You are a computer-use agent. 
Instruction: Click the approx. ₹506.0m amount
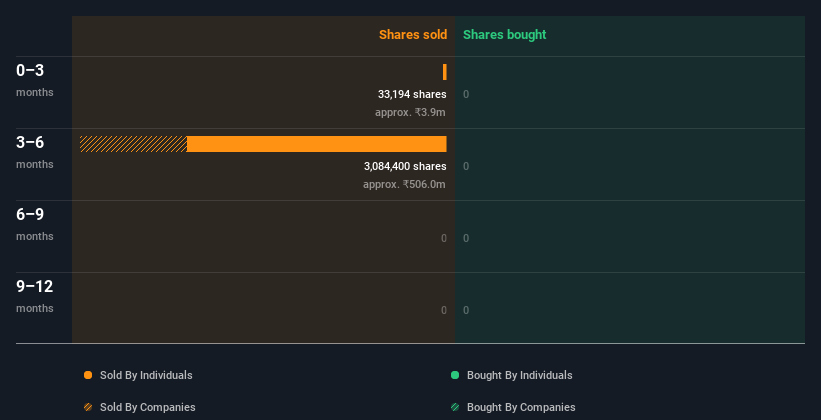[x=404, y=184]
